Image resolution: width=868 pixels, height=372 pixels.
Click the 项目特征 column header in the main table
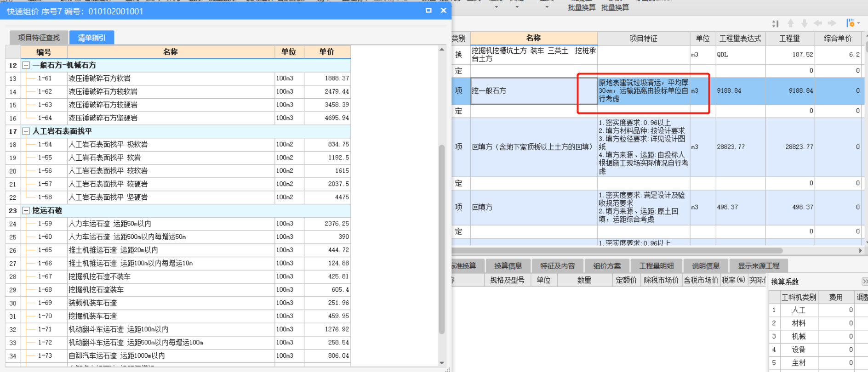644,39
